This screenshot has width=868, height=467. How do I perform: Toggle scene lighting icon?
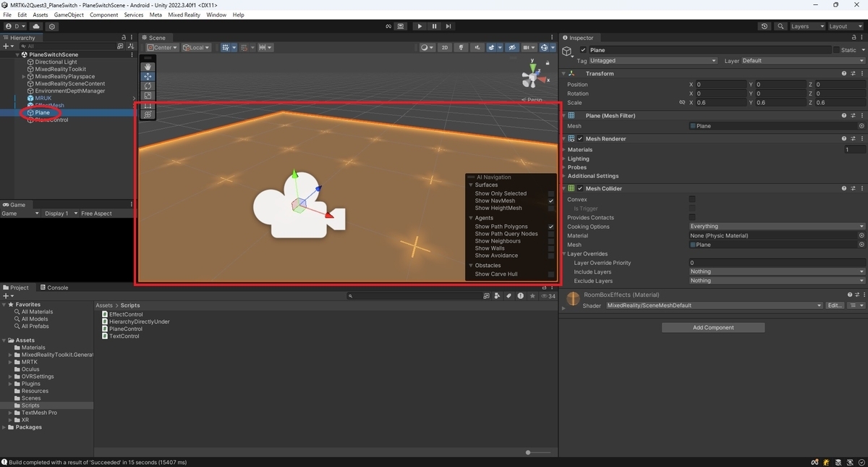461,48
